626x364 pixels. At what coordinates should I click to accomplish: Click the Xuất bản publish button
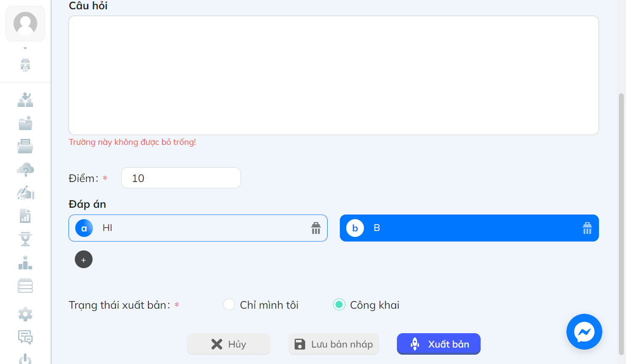[x=439, y=344]
